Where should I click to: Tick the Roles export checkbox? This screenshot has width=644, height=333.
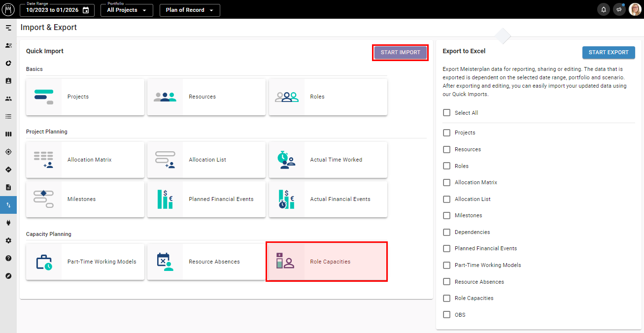click(447, 166)
